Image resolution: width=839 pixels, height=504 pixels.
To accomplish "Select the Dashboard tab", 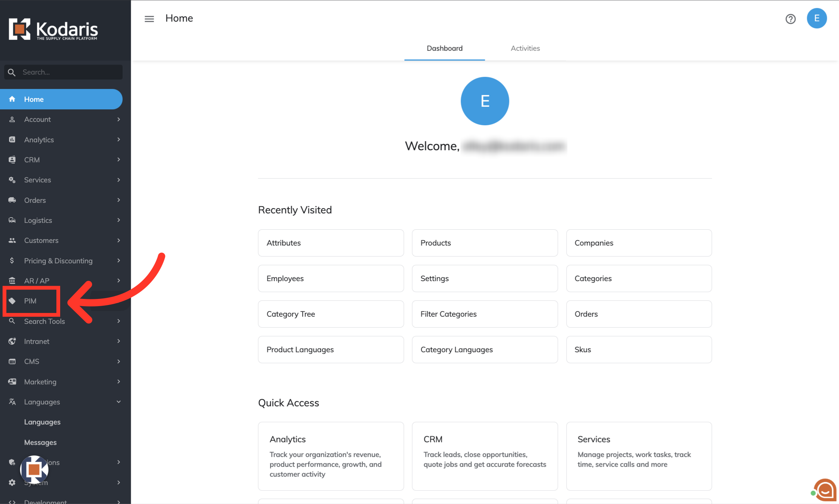I will (444, 48).
